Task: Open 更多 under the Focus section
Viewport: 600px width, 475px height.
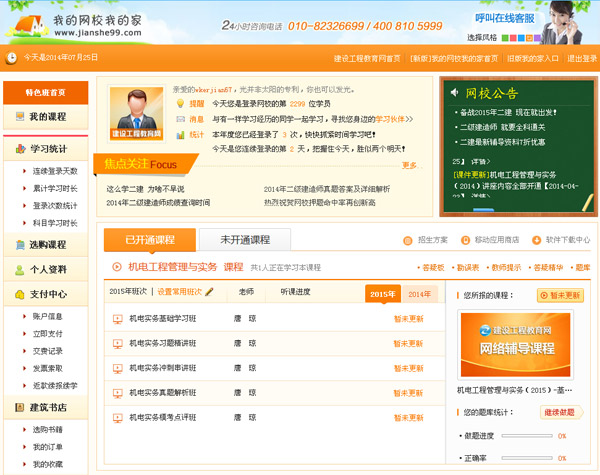Action: point(408,165)
